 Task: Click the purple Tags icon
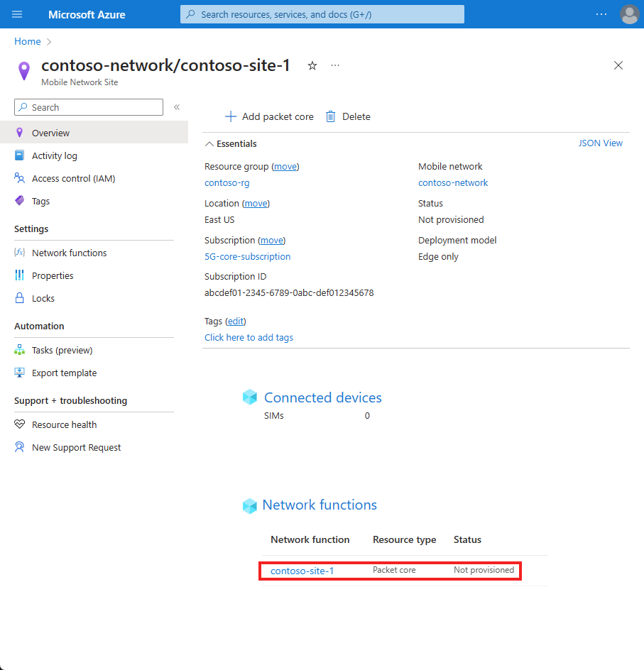(x=20, y=200)
